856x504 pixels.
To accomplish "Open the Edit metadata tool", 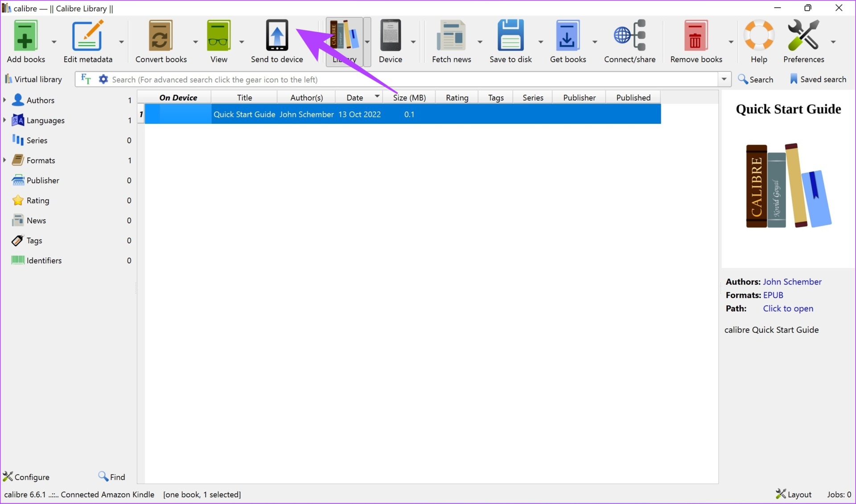I will [87, 36].
